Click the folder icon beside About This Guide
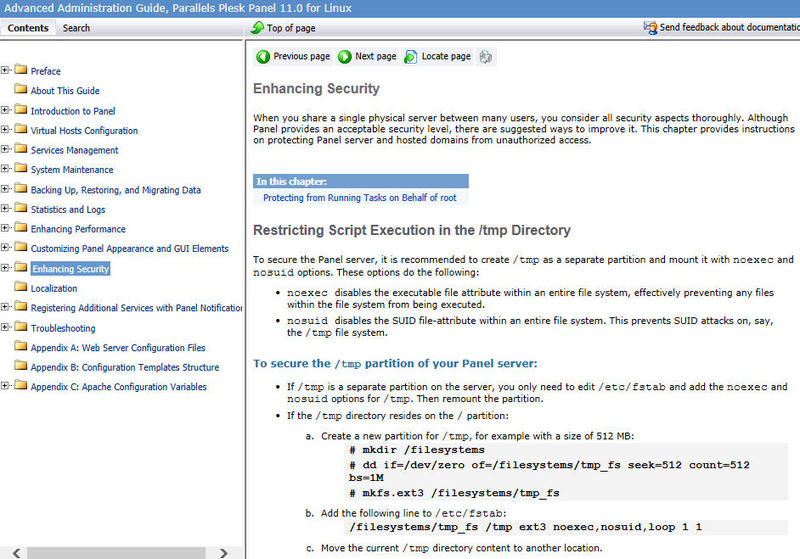 coord(21,91)
